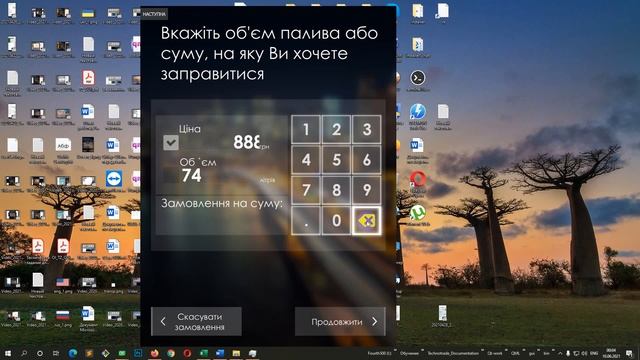Launch Firefox from taskbar
Viewport: 640px width, 360px height.
tap(154, 353)
